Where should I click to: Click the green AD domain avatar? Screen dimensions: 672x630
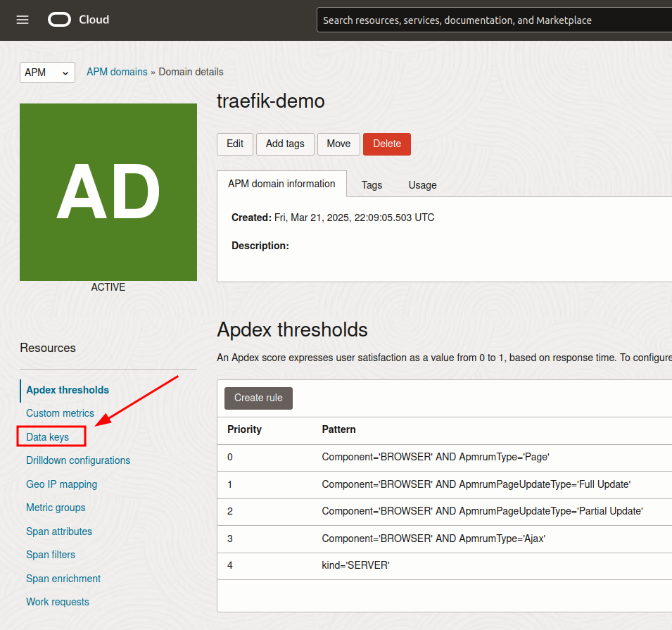108,192
